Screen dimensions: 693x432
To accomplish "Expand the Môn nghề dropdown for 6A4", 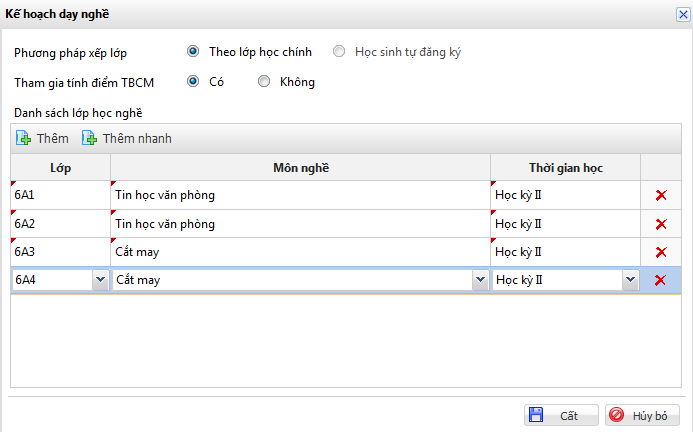I will click(x=480, y=281).
